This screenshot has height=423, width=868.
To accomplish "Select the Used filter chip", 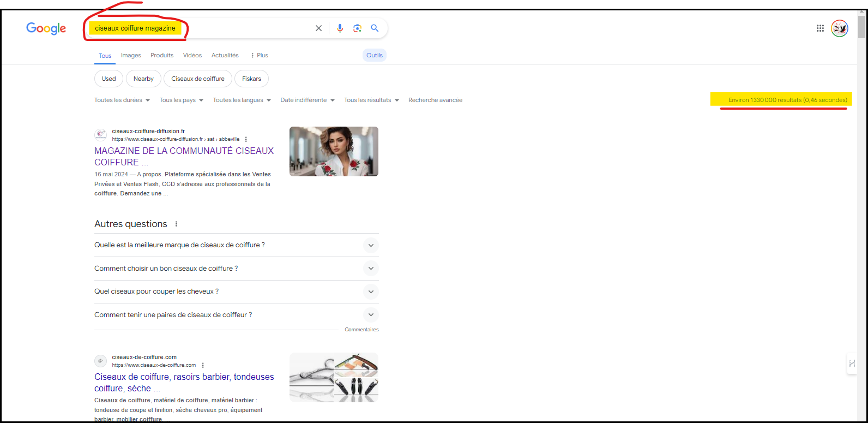I will pyautogui.click(x=109, y=79).
